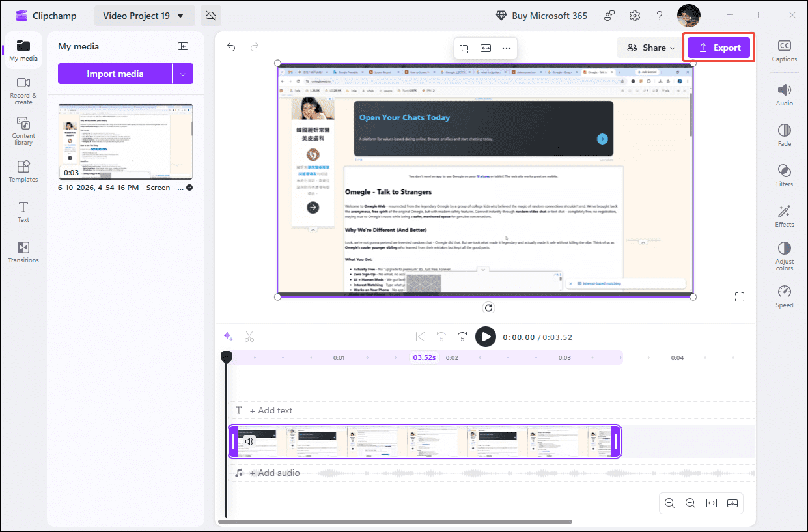808x532 pixels.
Task: Open the My media sidebar tab
Action: click(x=23, y=51)
